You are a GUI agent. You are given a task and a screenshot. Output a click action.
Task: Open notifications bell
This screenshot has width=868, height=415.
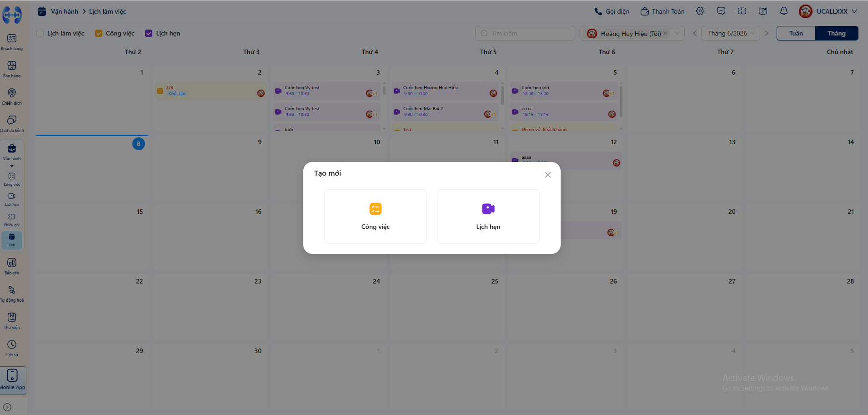[784, 11]
